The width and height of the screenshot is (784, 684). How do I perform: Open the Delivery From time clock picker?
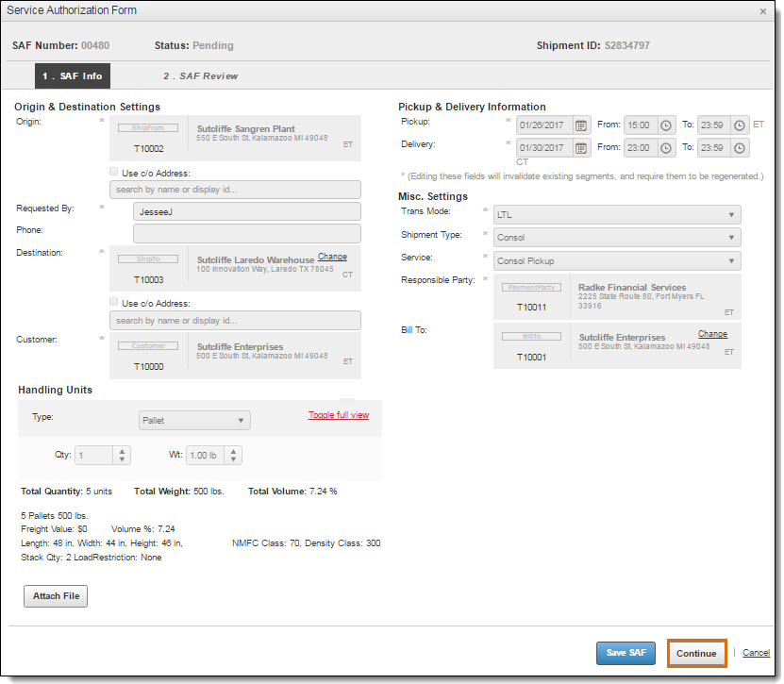[665, 148]
